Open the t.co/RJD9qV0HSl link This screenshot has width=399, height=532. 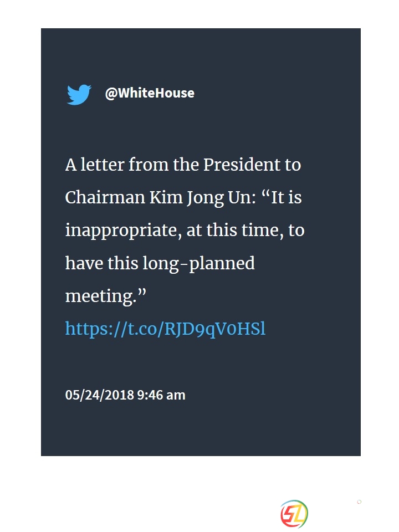(165, 329)
